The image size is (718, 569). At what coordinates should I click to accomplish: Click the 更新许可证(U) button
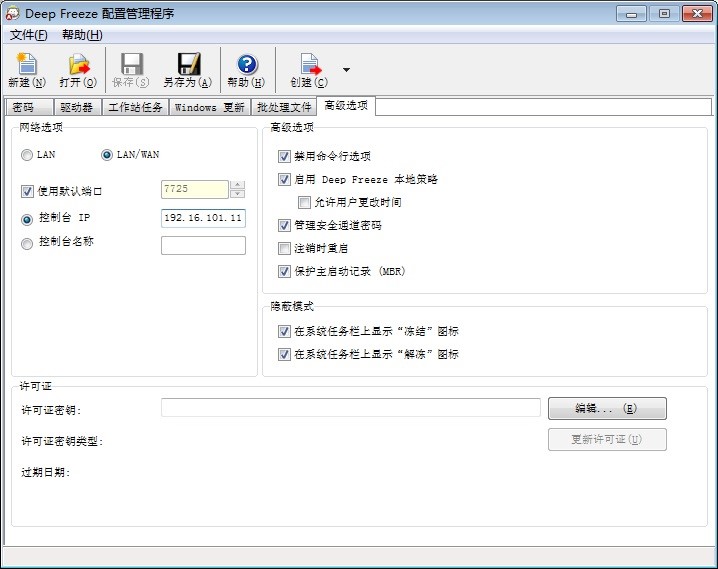pos(607,439)
